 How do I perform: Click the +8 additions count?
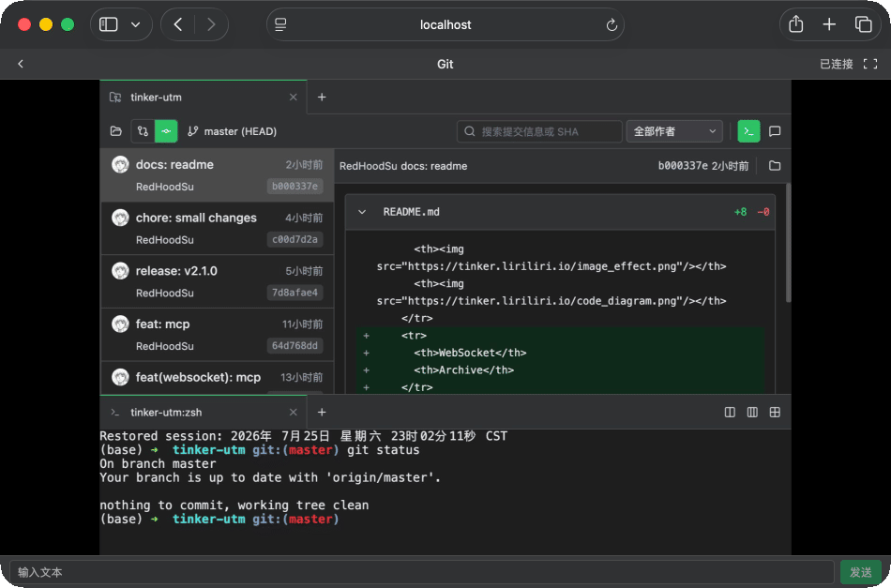(740, 212)
